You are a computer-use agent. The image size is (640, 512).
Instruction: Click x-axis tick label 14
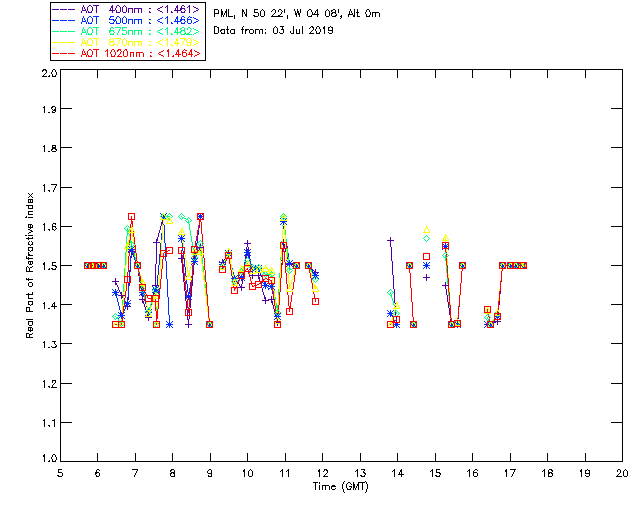click(x=398, y=473)
